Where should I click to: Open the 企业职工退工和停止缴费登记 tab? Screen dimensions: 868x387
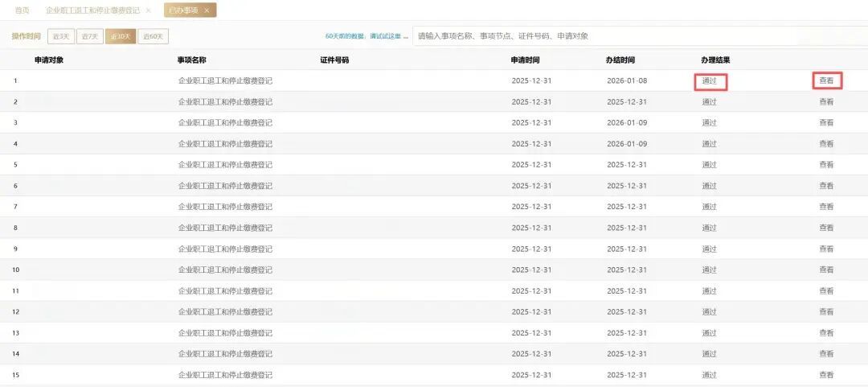click(x=92, y=10)
